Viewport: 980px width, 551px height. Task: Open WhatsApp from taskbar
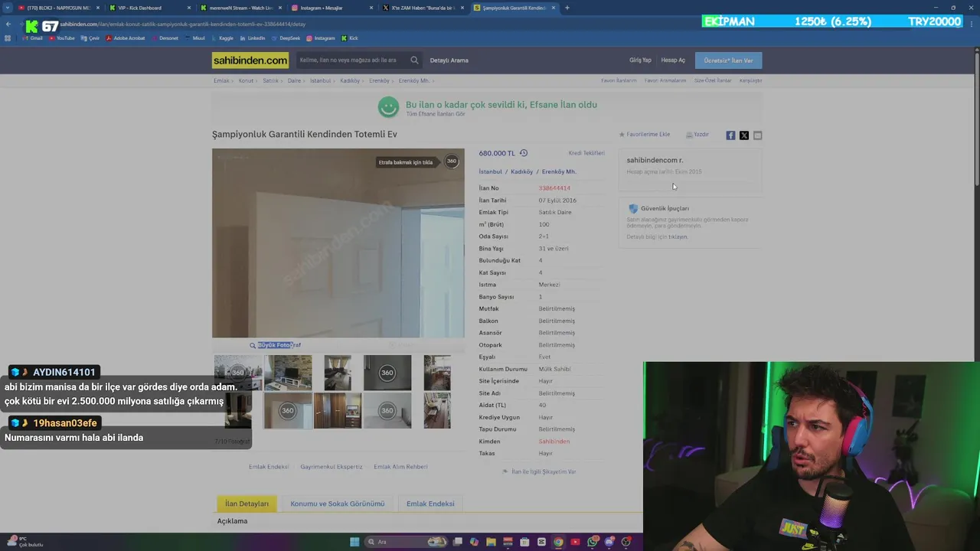point(593,542)
